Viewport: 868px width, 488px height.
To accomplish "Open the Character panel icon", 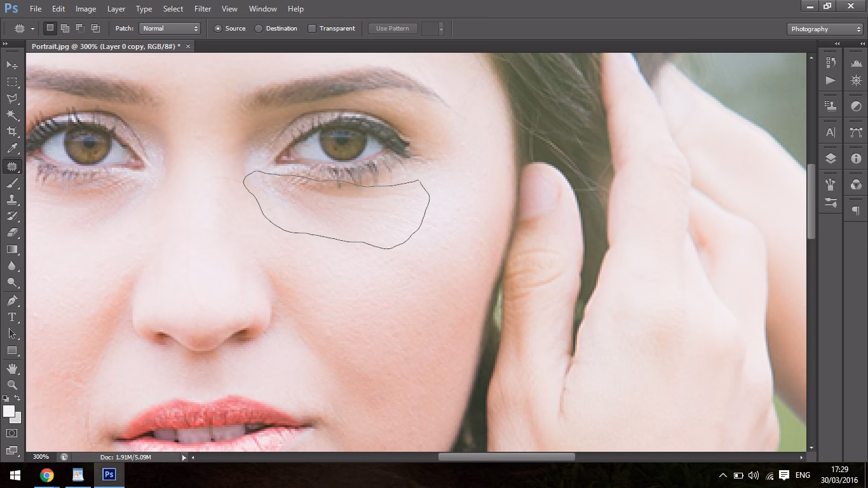I will coord(830,132).
